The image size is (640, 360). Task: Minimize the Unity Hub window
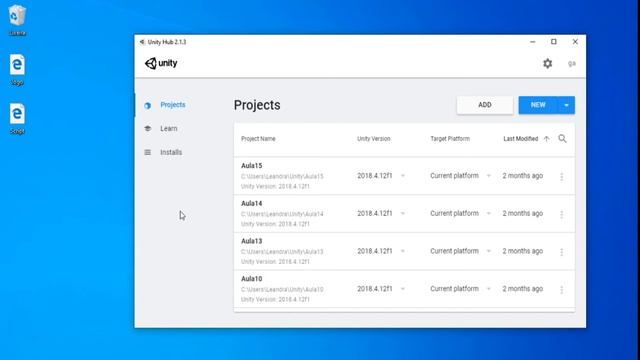pyautogui.click(x=532, y=42)
